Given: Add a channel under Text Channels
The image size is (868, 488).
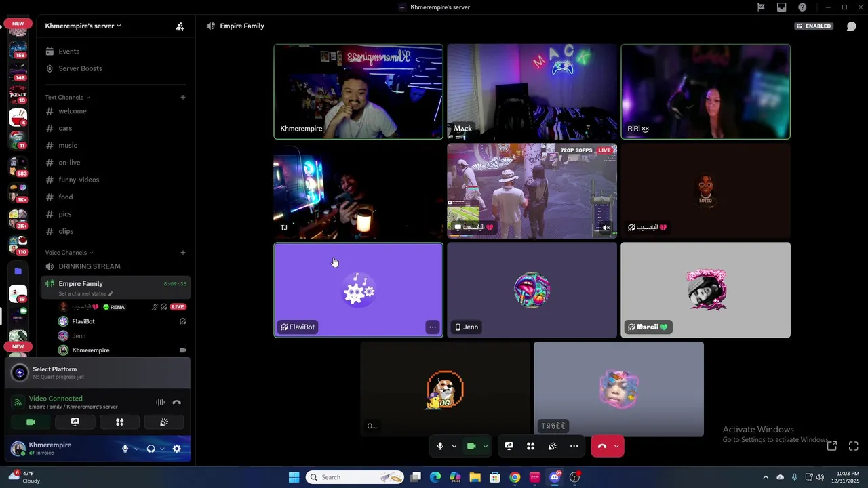Looking at the screenshot, I should tap(182, 98).
